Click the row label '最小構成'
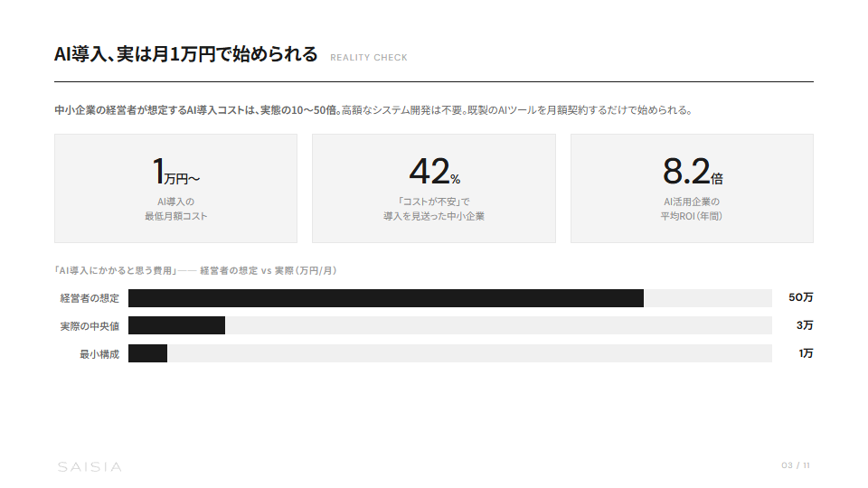 (x=99, y=354)
